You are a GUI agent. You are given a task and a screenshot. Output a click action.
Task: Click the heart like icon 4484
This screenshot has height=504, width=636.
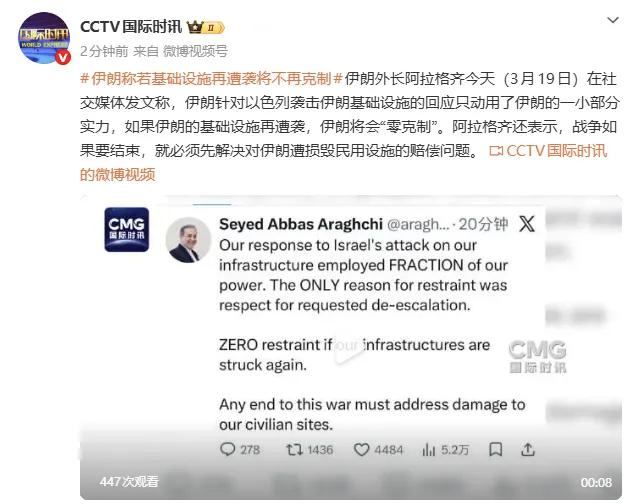pos(361,450)
